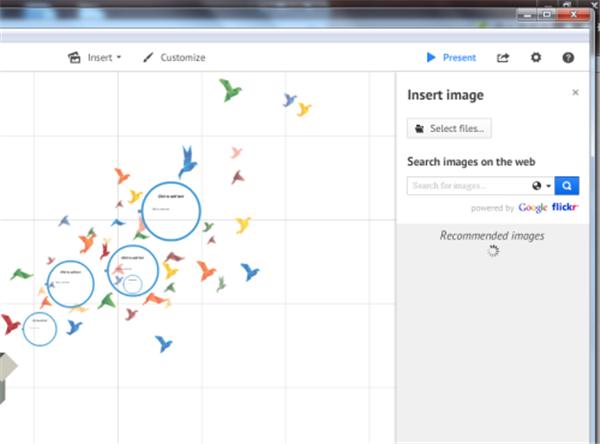
Task: Select the red bird beside the small bottom-left circle
Action: coord(10,324)
